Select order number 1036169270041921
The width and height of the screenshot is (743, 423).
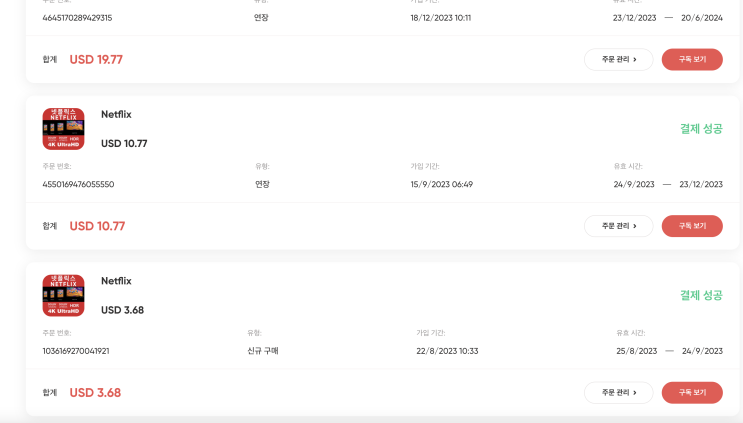(x=76, y=351)
